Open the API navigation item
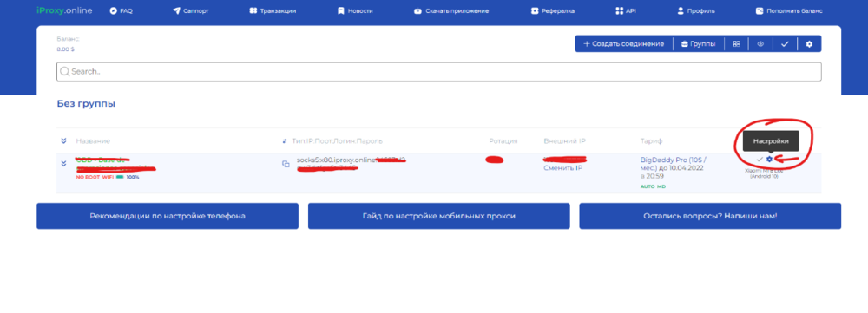The image size is (868, 313). pos(626,10)
